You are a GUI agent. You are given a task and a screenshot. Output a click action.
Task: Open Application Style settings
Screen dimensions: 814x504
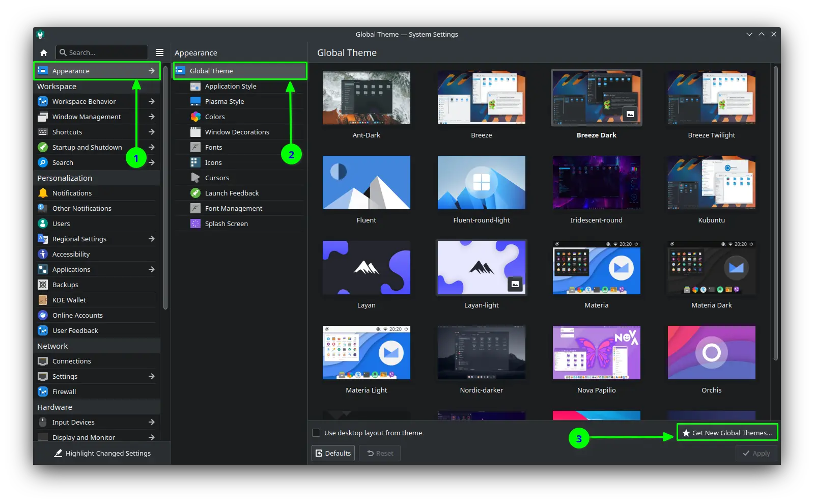(240, 86)
